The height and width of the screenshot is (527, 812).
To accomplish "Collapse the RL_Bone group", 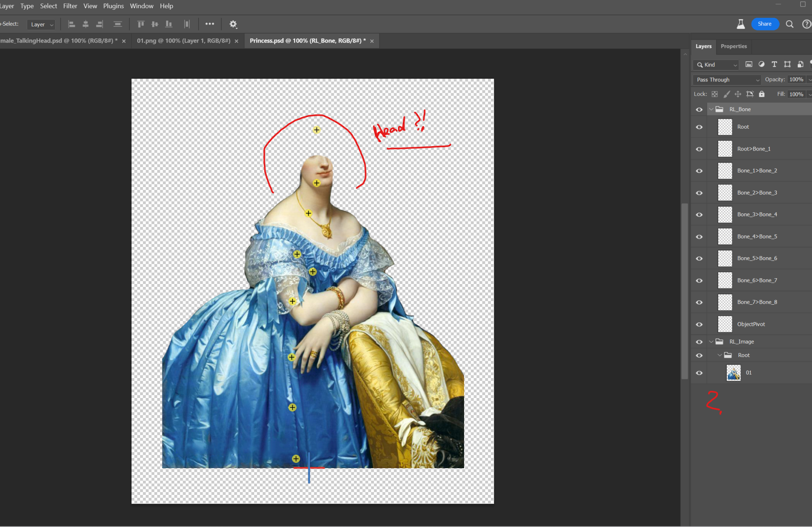I will (711, 110).
